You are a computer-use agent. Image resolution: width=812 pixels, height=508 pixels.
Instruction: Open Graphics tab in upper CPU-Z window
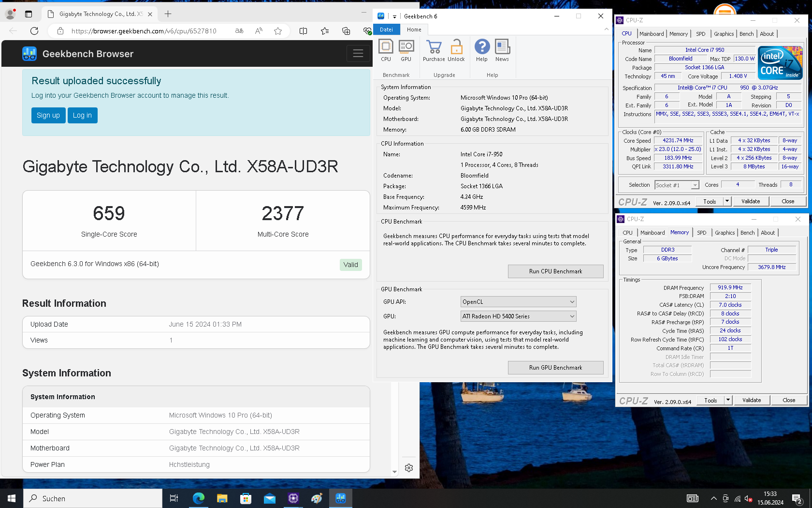724,34
